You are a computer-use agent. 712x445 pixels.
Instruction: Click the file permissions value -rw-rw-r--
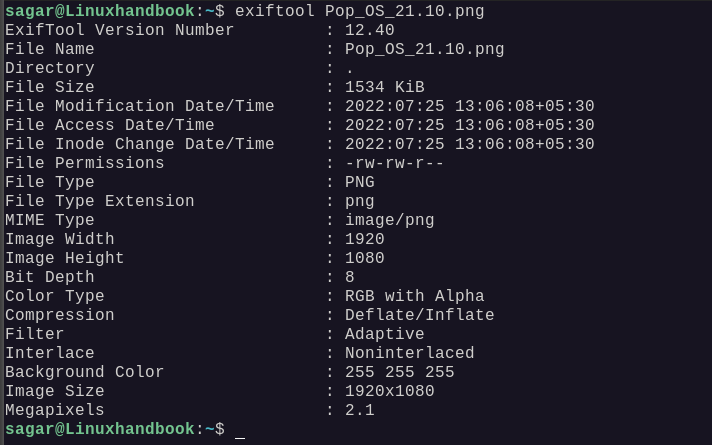tap(394, 163)
